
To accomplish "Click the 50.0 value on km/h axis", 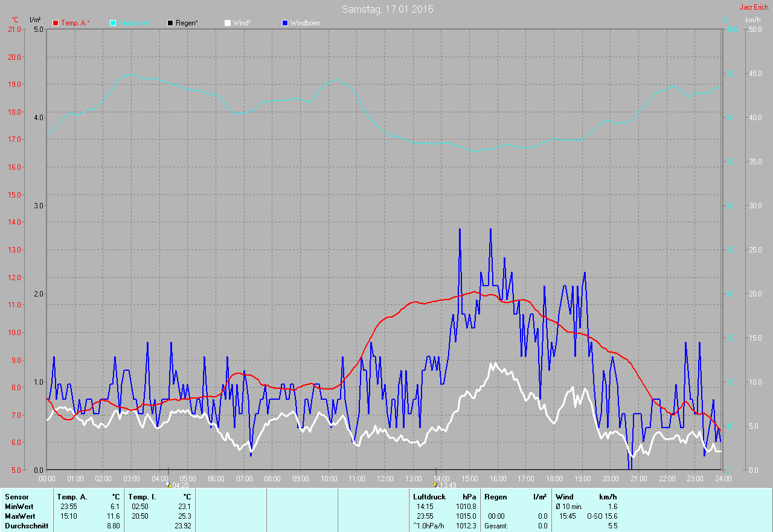I will (x=755, y=30).
